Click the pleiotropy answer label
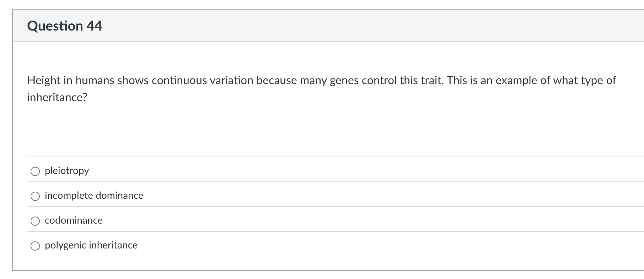Screen dimensions: 644x279 [x=67, y=171]
